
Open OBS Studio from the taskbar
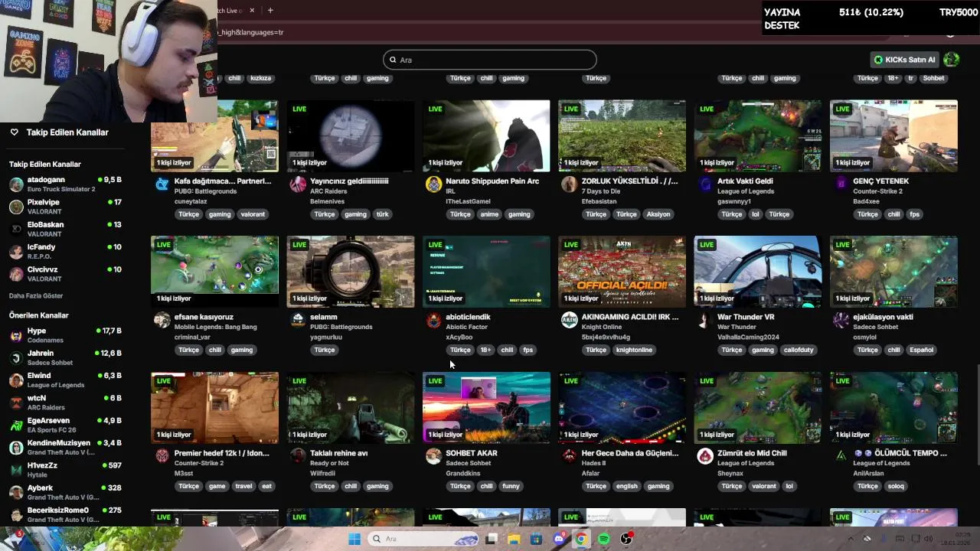626,539
